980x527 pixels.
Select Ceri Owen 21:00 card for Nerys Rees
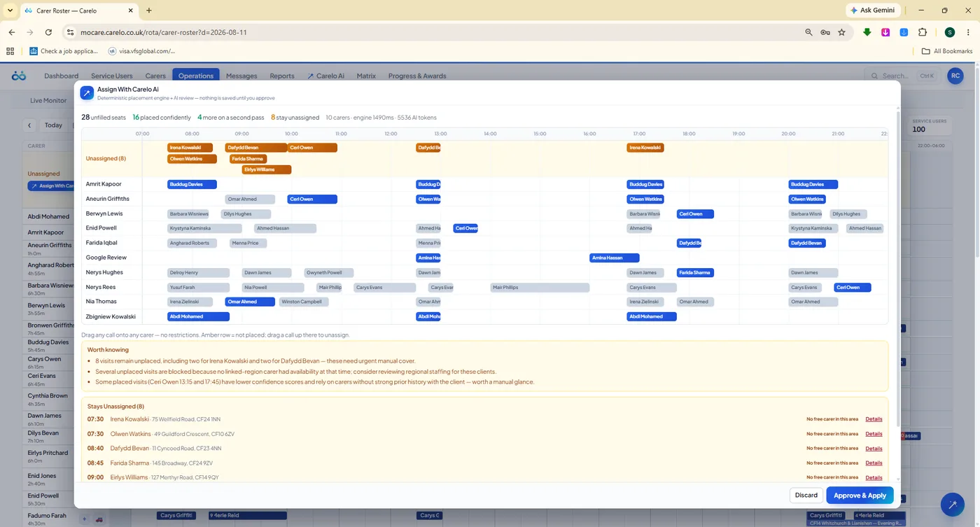click(x=853, y=287)
